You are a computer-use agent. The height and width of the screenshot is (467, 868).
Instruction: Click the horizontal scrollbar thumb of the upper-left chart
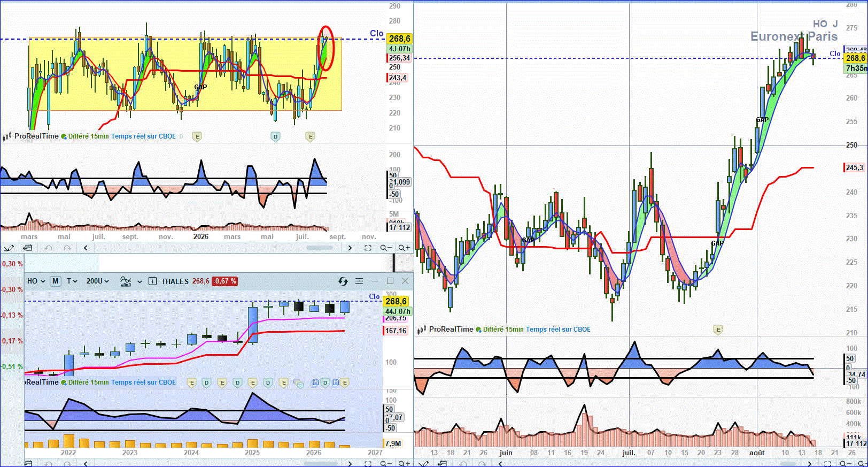coord(320,248)
